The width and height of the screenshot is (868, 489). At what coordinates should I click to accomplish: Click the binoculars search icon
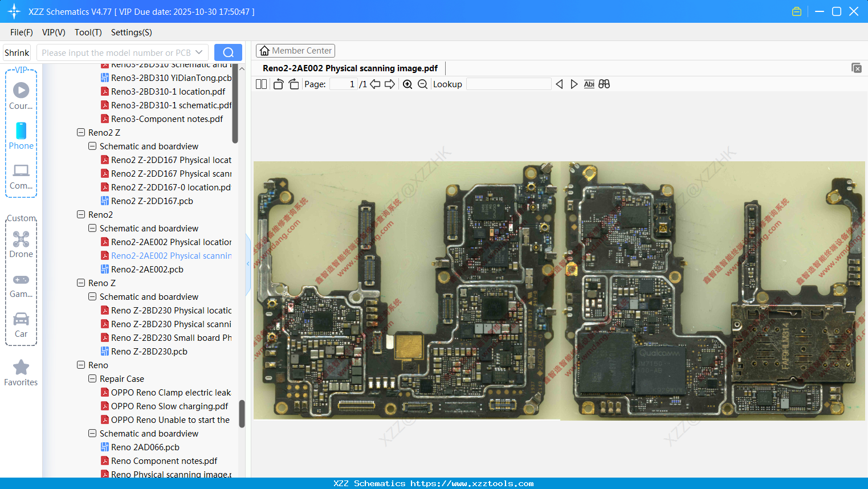(604, 84)
